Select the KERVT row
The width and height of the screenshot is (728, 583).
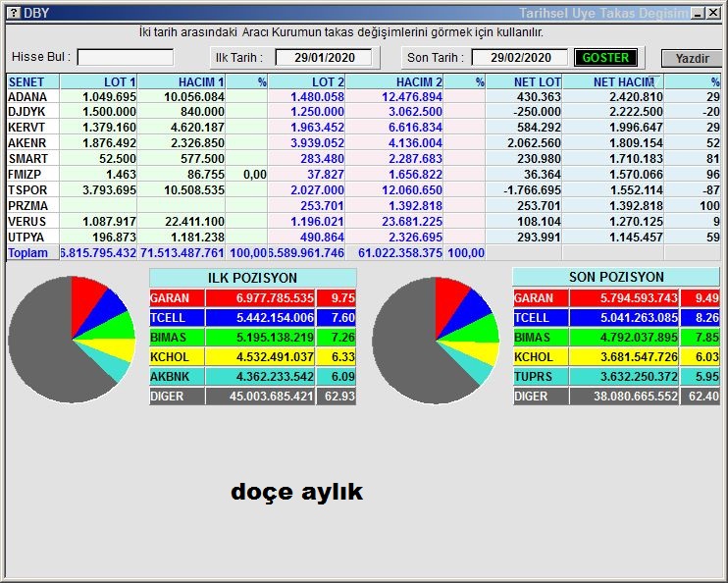364,128
